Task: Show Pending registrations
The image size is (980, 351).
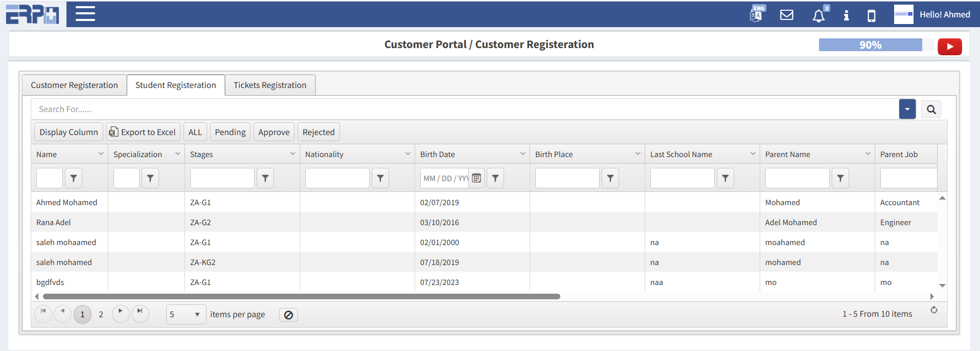Action: pos(230,132)
